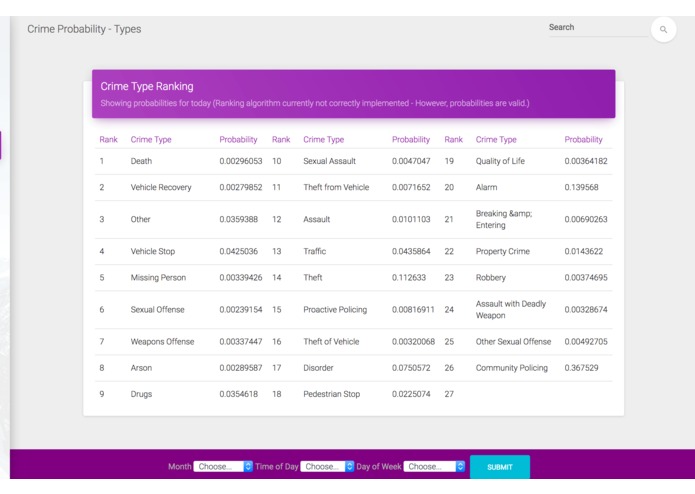Click the Weapons Offense cell

coord(162,342)
